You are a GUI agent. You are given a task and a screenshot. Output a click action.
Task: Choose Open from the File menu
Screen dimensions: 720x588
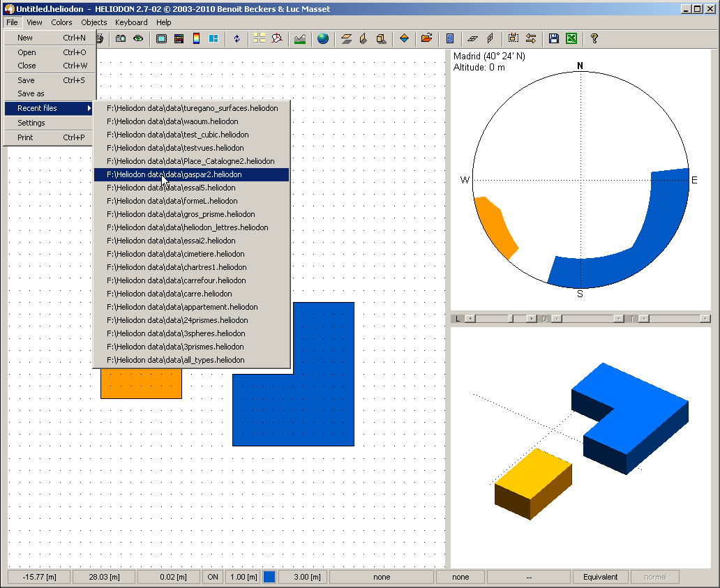pos(50,52)
